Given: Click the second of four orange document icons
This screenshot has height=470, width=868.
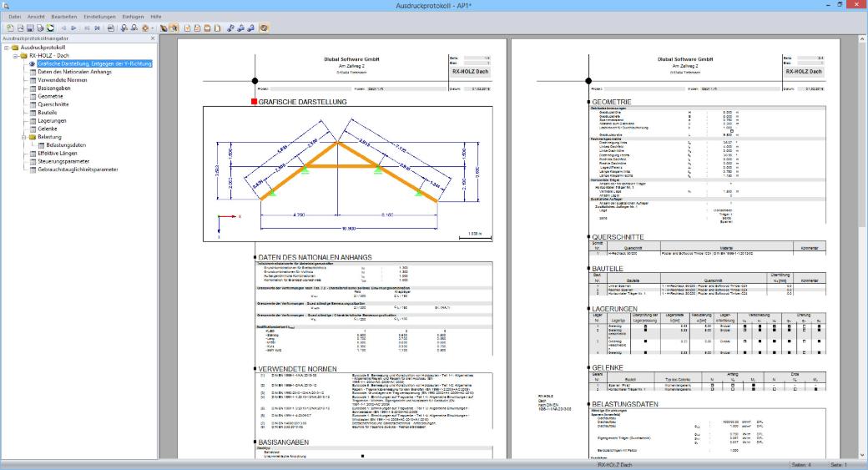Looking at the screenshot, I should [x=197, y=28].
